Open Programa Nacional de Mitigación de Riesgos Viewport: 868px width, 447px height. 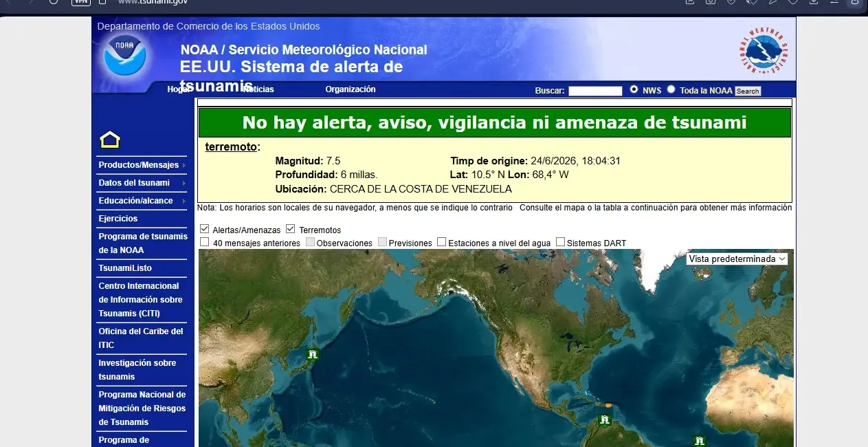(x=142, y=408)
